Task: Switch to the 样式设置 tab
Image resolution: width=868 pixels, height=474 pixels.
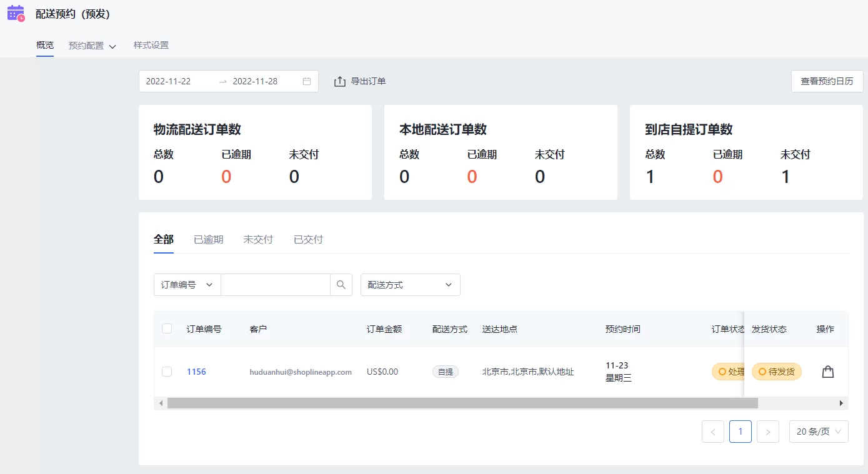Action: pos(152,45)
